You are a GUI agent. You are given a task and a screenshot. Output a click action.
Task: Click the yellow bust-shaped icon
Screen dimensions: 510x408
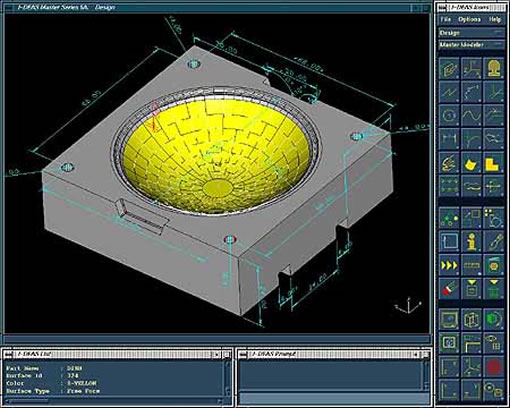[x=494, y=68]
